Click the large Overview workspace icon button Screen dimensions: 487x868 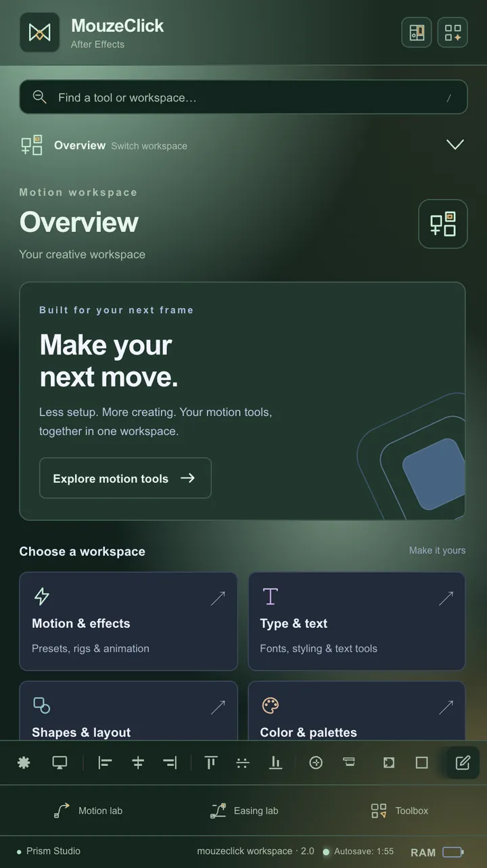(x=443, y=224)
